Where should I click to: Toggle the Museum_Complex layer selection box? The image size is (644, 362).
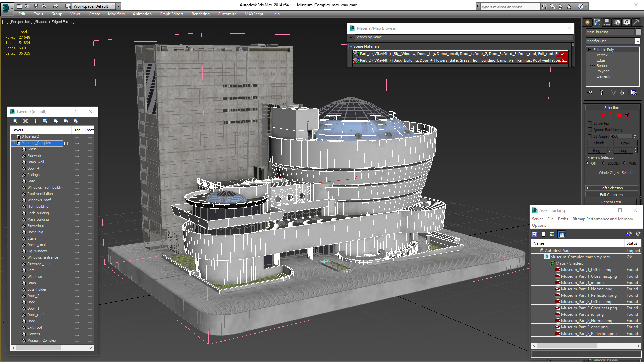66,143
